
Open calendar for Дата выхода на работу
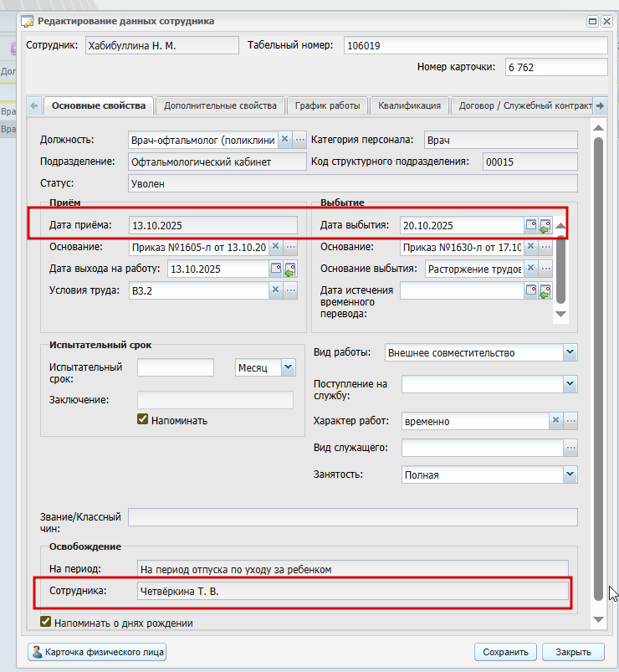(276, 269)
